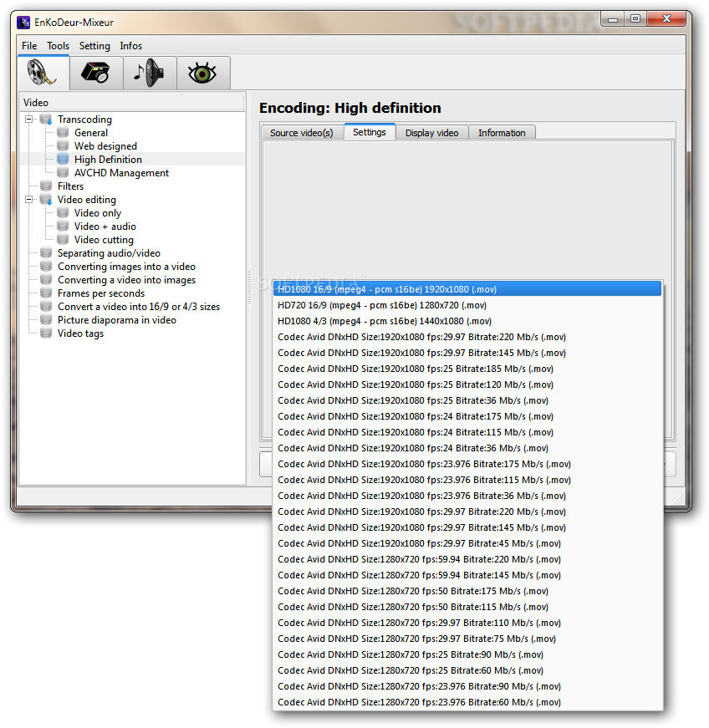Choose DNxHD 1280x720 fps:23.976 Bitrate:60 option
709x728 pixels.
[467, 702]
